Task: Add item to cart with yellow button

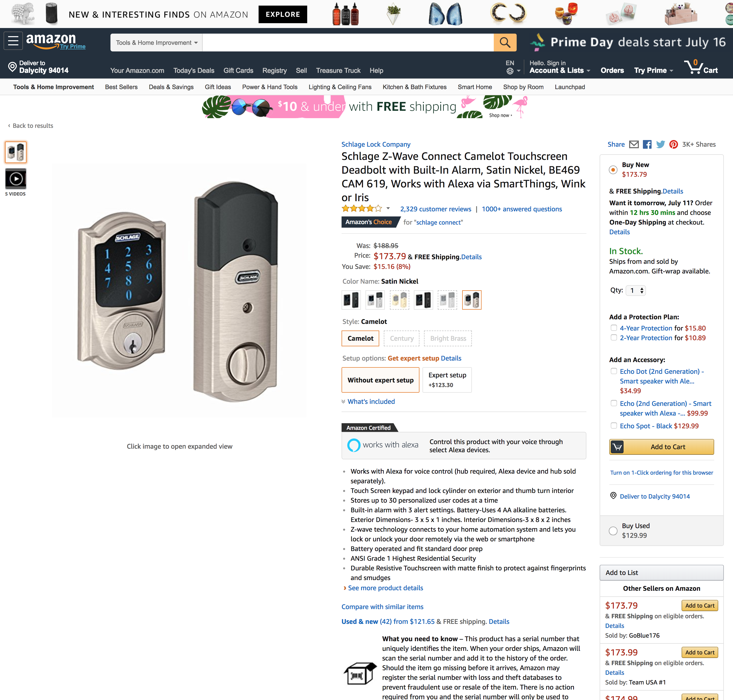Action: pyautogui.click(x=661, y=447)
